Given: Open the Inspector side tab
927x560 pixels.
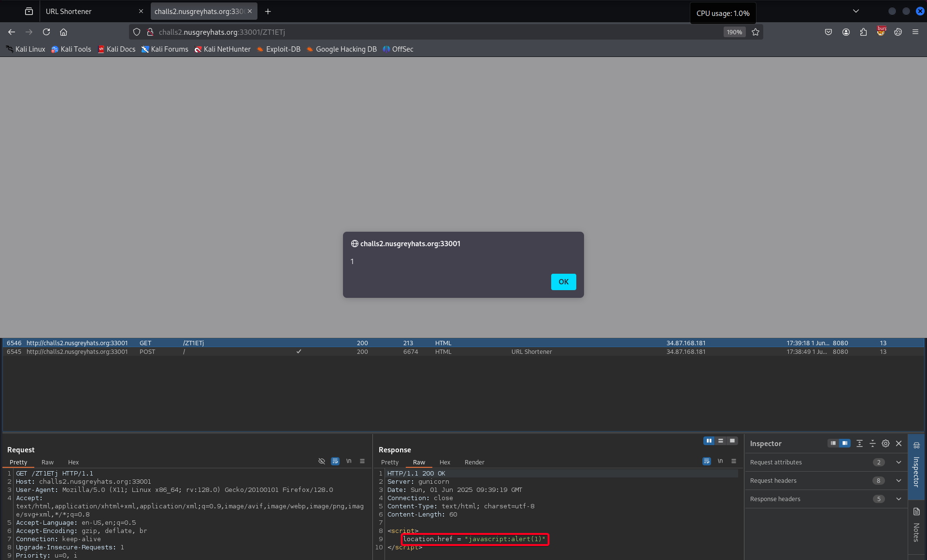Looking at the screenshot, I should pos(916,467).
